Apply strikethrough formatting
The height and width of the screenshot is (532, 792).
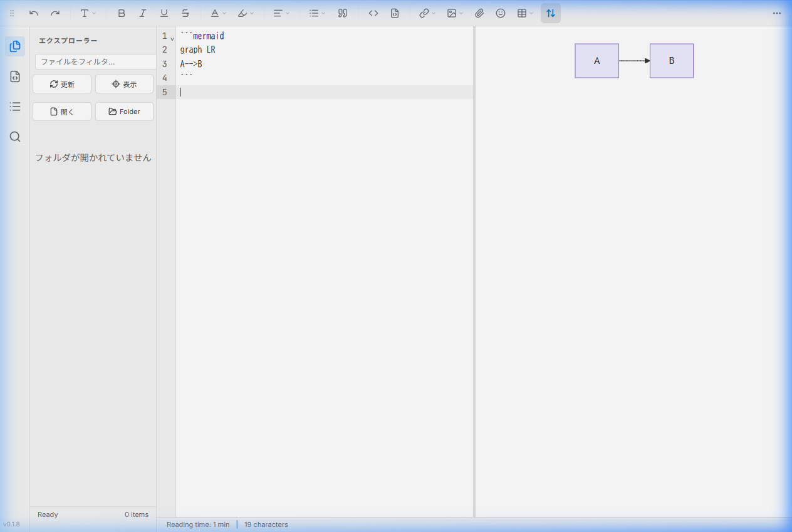coord(185,13)
